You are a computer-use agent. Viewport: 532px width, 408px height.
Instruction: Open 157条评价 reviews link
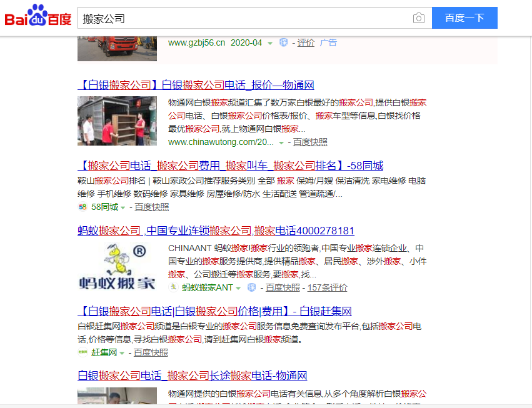tap(328, 287)
